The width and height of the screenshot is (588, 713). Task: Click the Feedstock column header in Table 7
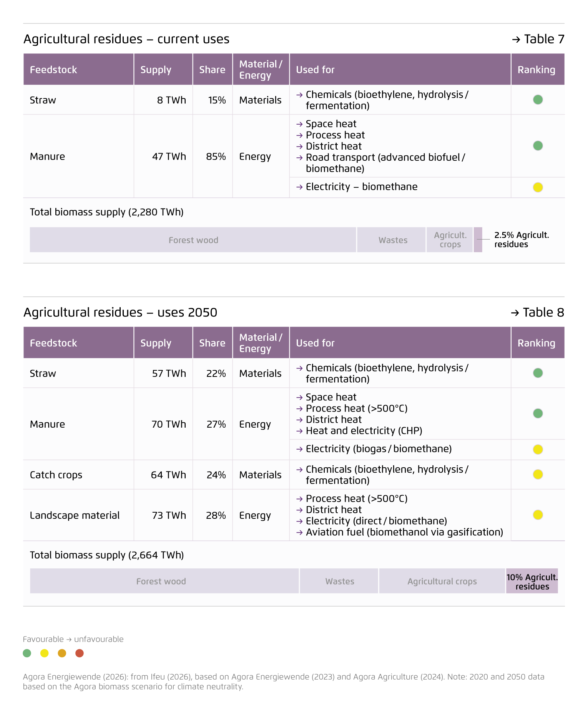point(78,70)
